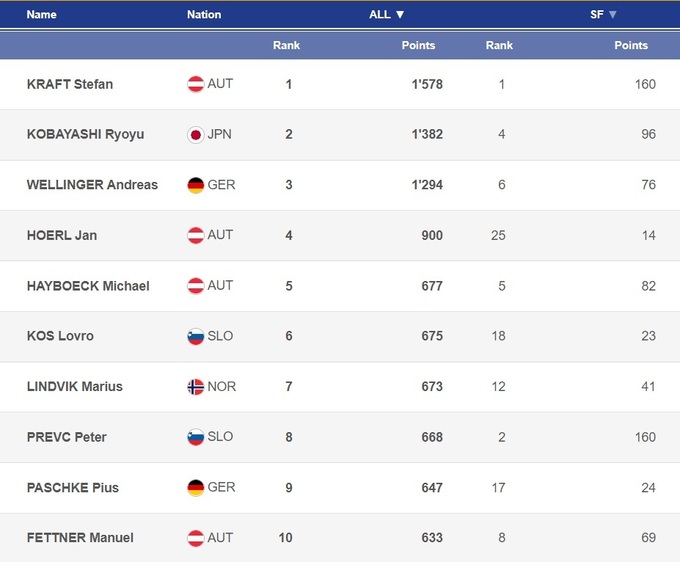
Task: Sort standings by ALL column arrow
Action: coord(400,15)
